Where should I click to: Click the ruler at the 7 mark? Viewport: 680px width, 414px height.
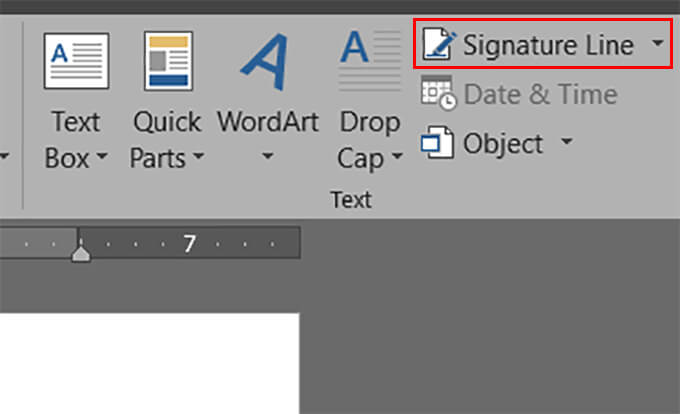pos(189,242)
